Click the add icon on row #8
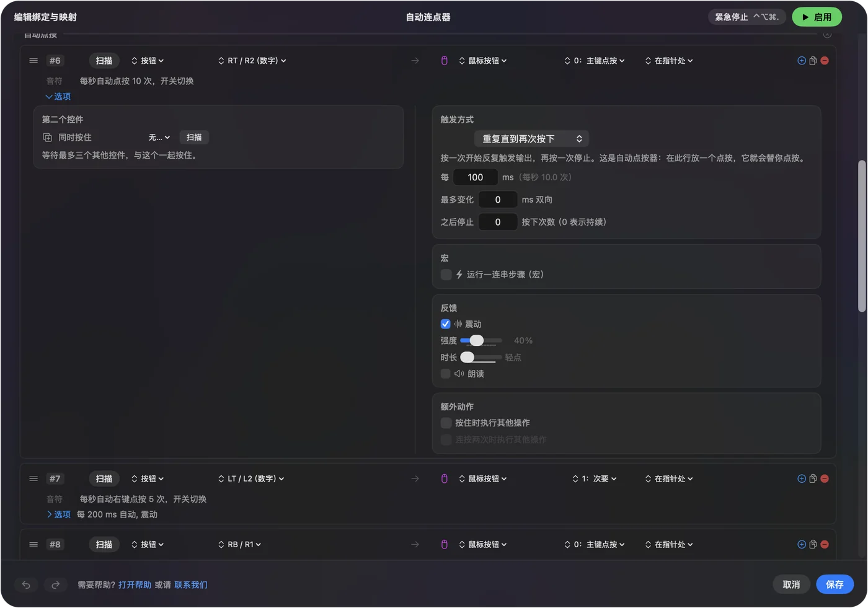Screen dimensions: 868x608 click(x=802, y=544)
